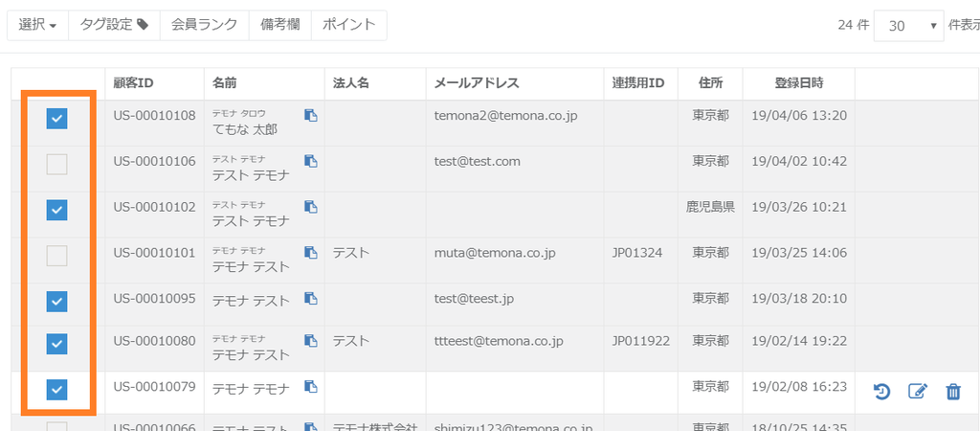Click edit pencil icon for US-00010079
980x431 pixels.
pyautogui.click(x=918, y=391)
